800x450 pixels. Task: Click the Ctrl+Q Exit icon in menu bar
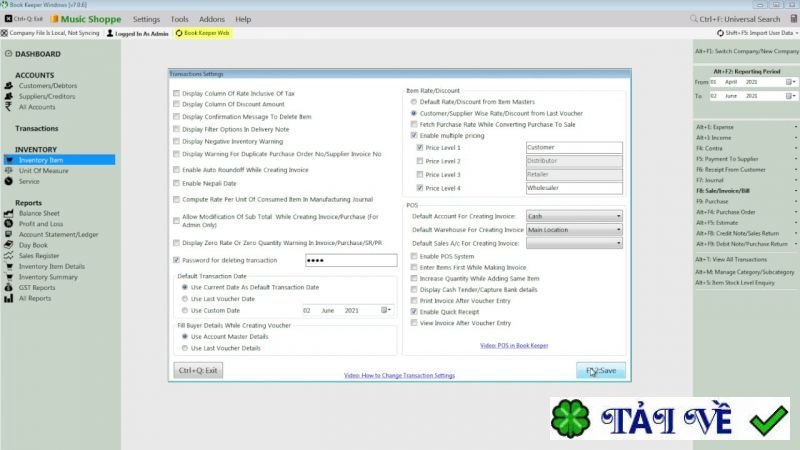point(9,19)
